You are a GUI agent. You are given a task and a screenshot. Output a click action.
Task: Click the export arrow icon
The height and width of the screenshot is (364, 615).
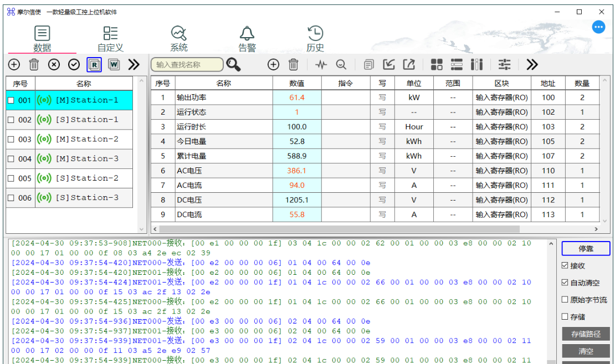409,64
